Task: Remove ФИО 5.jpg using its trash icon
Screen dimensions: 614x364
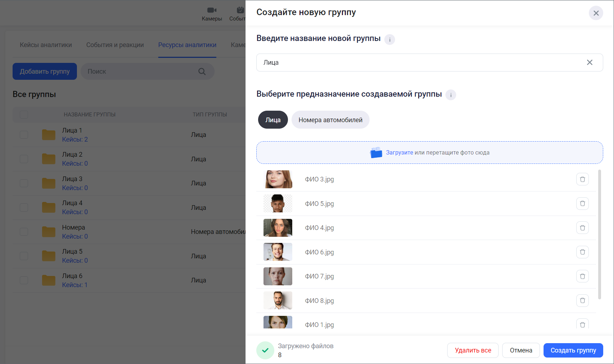Action: point(582,203)
